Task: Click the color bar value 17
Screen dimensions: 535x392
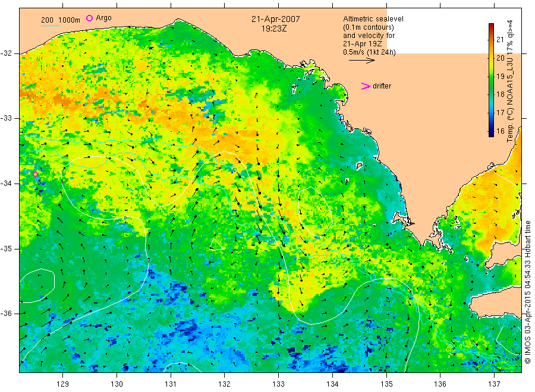Action: point(500,112)
